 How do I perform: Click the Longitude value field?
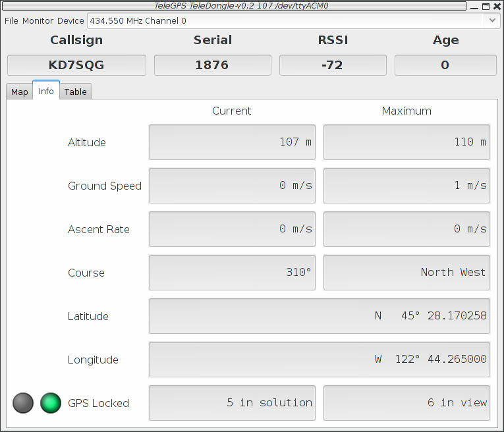click(320, 360)
